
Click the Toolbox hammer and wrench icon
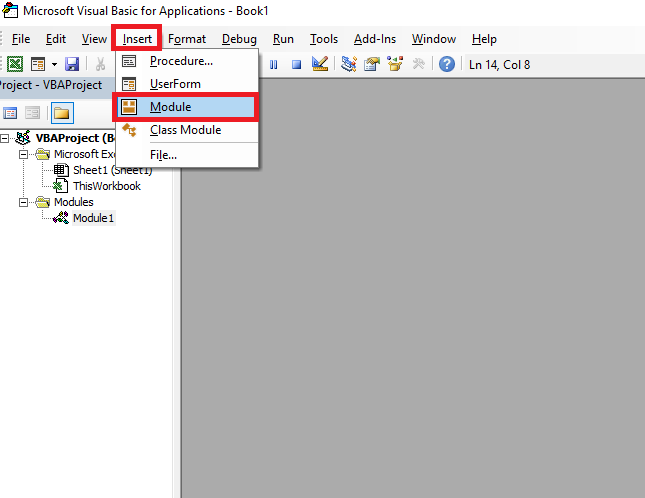pos(418,64)
